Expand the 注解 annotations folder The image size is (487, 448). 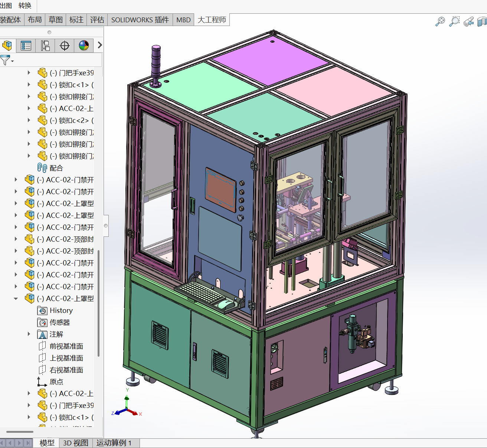[x=29, y=334]
